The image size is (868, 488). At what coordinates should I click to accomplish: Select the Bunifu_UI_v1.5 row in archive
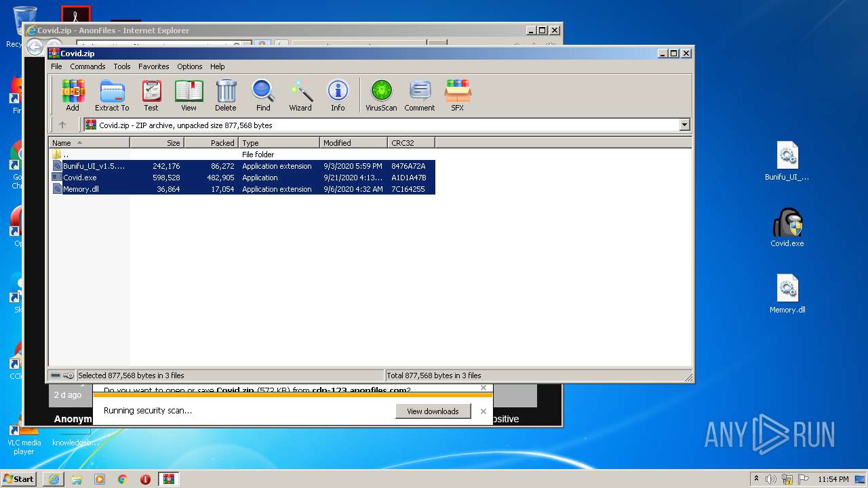pyautogui.click(x=243, y=166)
